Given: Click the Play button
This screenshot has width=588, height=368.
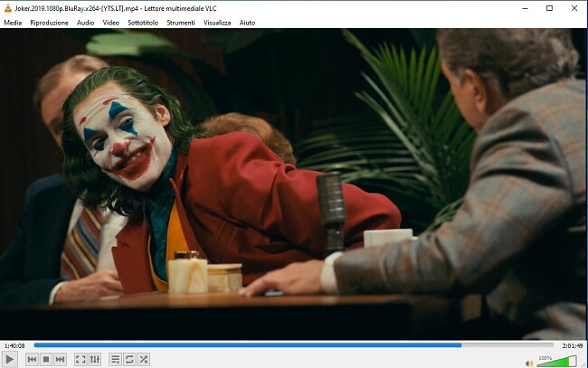Looking at the screenshot, I should pyautogui.click(x=9, y=360).
